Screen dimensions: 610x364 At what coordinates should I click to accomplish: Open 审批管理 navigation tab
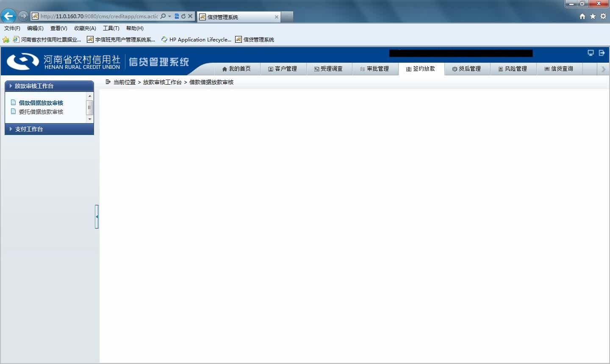[x=375, y=69]
